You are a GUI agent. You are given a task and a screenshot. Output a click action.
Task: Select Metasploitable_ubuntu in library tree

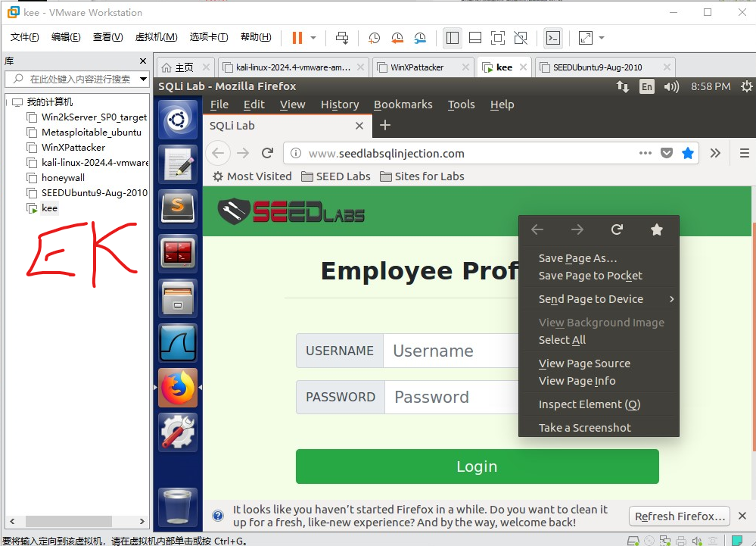[x=91, y=133]
